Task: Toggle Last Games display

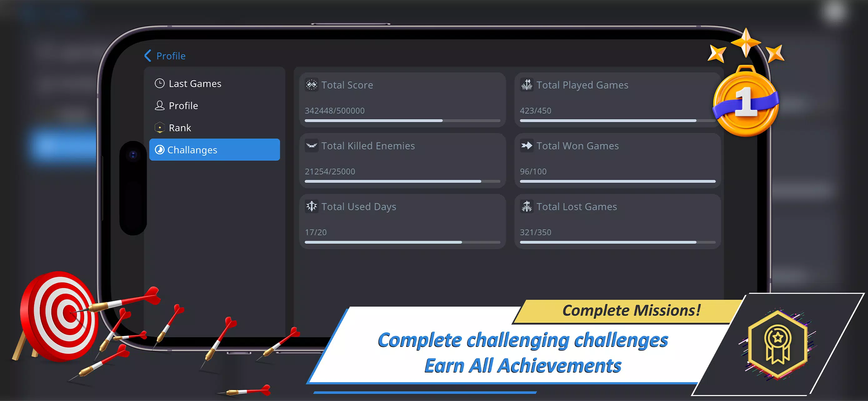Action: point(195,83)
